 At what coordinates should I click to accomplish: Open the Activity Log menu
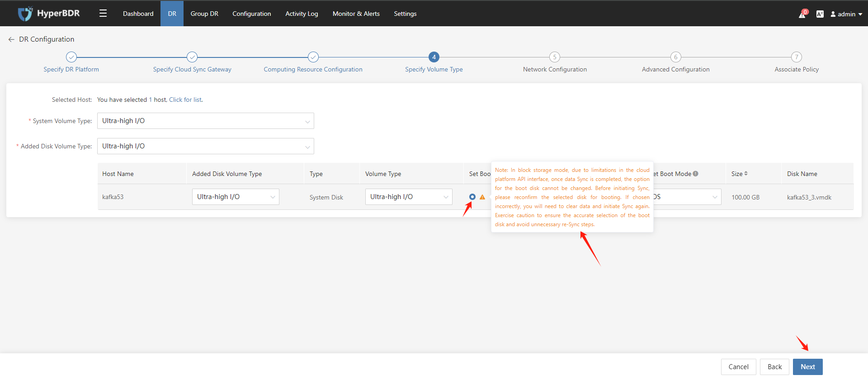(x=302, y=14)
